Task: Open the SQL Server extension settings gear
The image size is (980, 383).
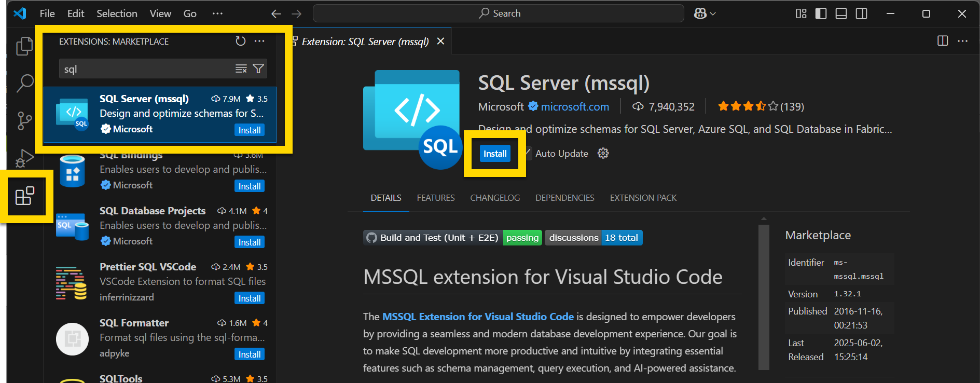Action: (603, 154)
